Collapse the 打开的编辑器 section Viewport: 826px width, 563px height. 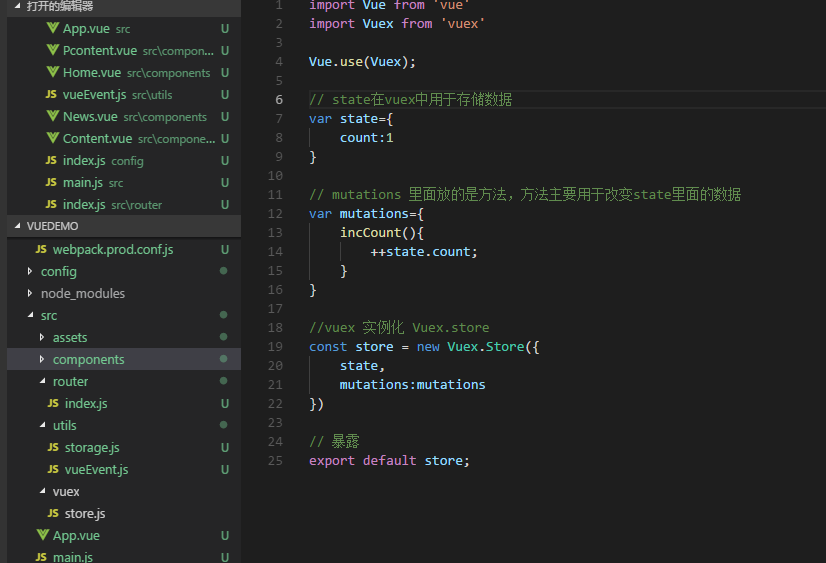point(17,6)
